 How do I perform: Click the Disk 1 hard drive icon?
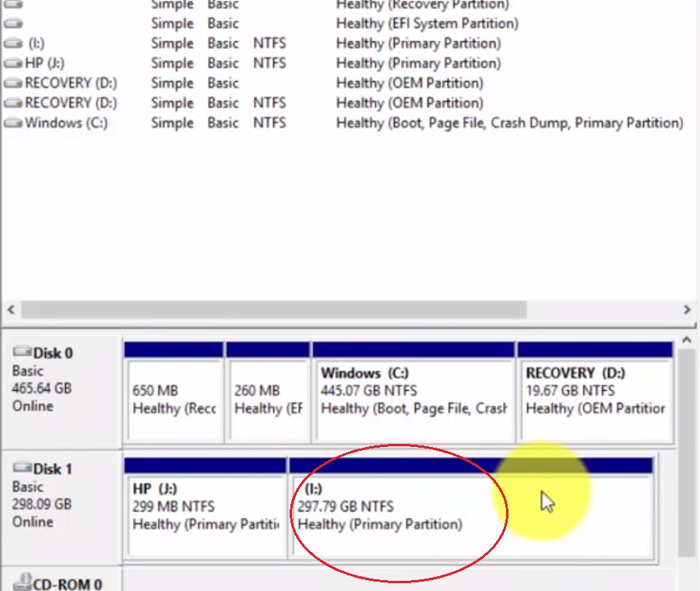tap(23, 467)
